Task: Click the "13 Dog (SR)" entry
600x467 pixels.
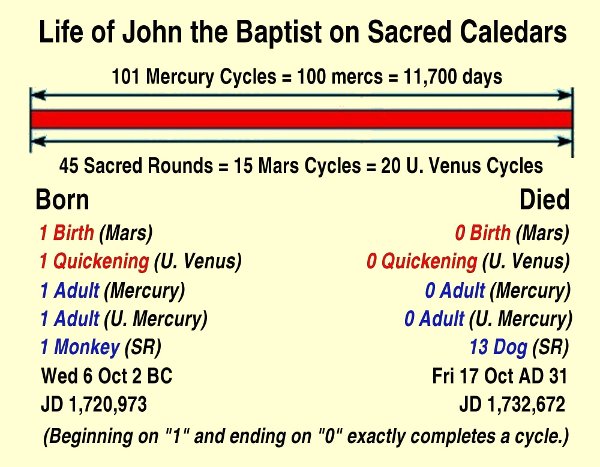Action: click(x=519, y=348)
